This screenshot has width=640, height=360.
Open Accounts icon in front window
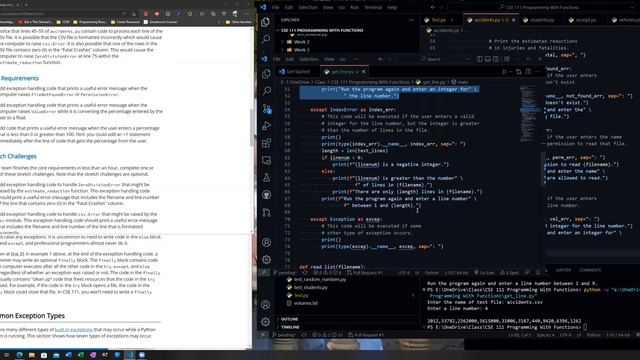tap(267, 242)
